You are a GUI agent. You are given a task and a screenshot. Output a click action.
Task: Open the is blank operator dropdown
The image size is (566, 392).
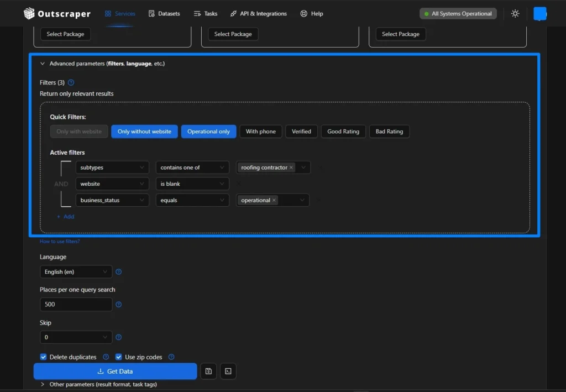[x=192, y=184]
